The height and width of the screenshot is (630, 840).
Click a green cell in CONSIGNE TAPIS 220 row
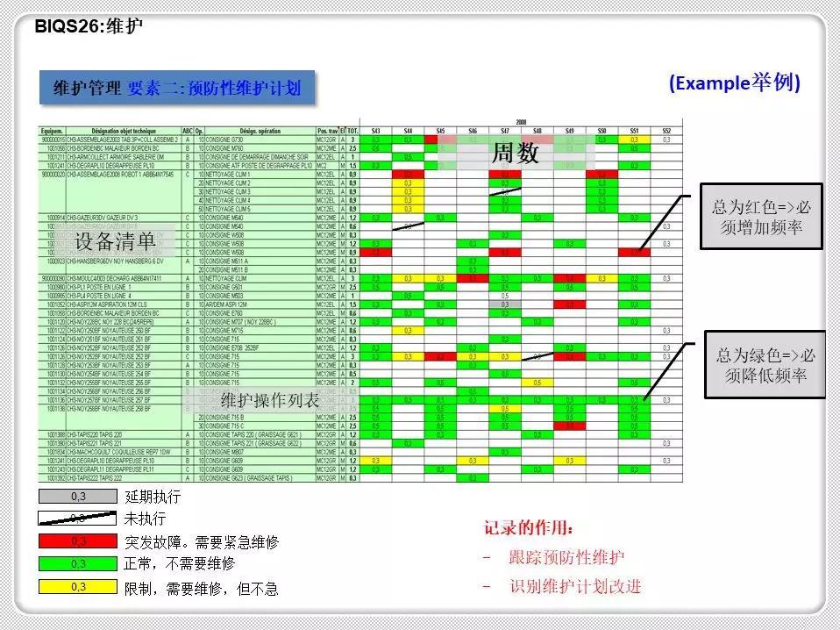(x=374, y=433)
